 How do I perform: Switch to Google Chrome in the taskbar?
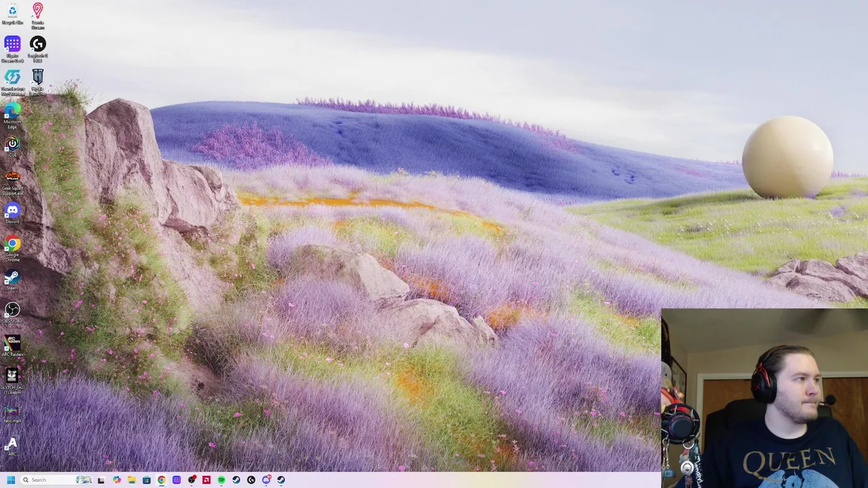point(161,480)
